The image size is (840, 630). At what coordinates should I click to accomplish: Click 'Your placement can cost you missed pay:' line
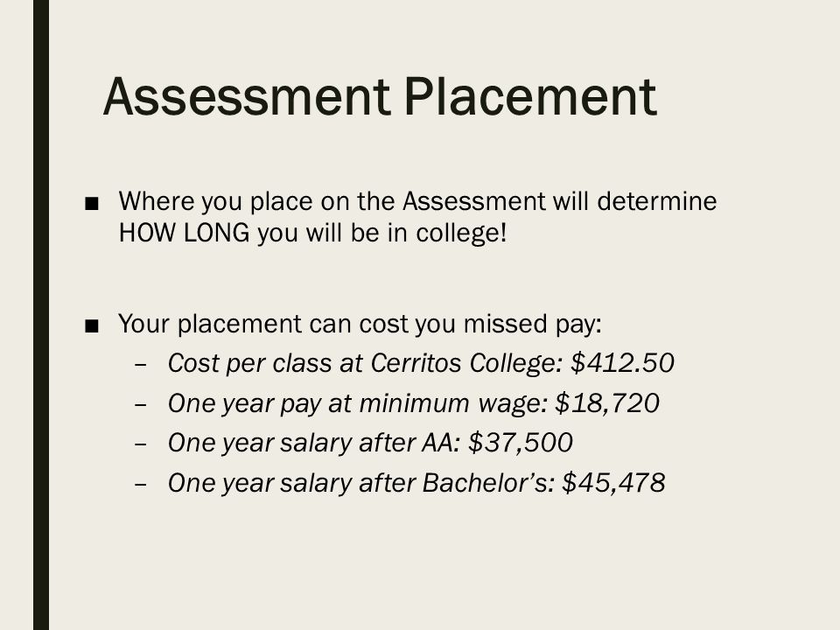(360, 324)
